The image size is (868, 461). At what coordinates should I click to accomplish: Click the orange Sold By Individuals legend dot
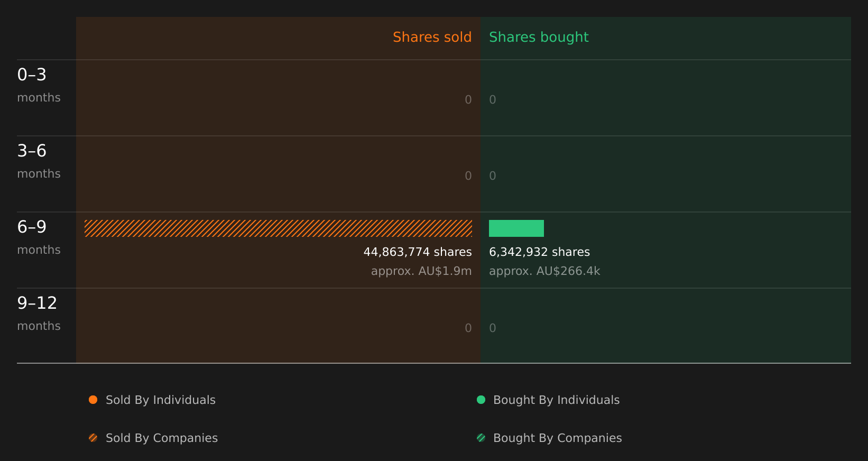(x=93, y=400)
